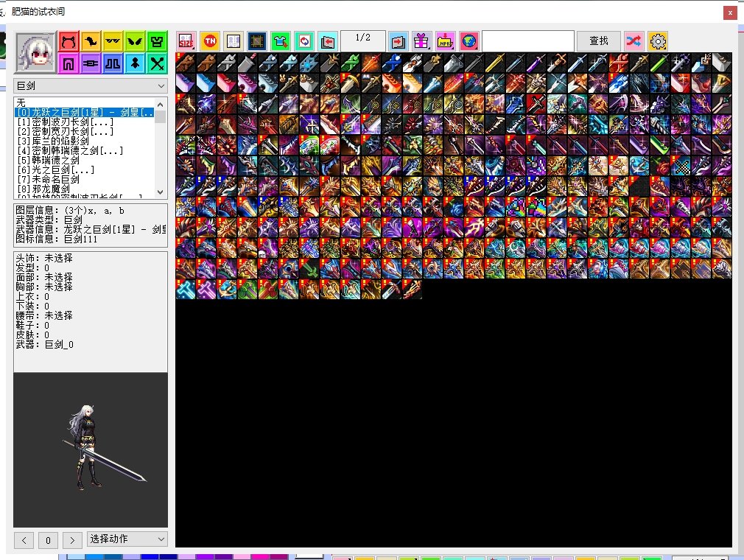Click the character preview with greatsword
Image resolution: width=744 pixels, height=560 pixels.
click(91, 450)
